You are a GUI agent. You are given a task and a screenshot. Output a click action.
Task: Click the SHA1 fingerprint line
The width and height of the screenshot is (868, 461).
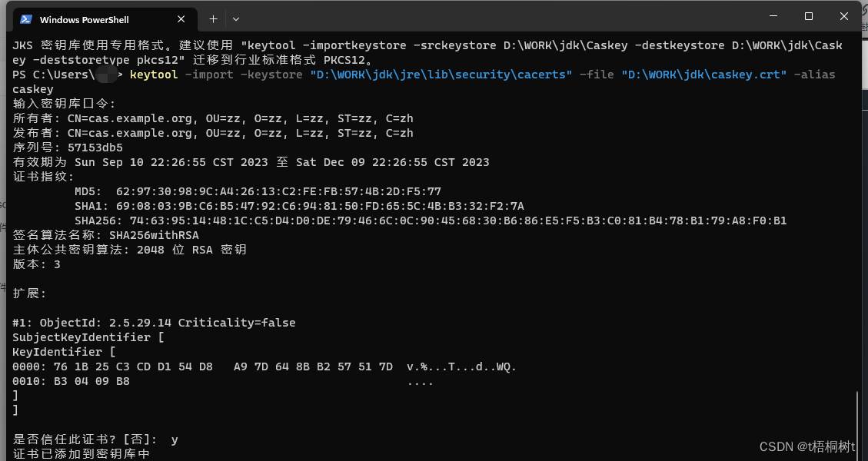coord(299,206)
